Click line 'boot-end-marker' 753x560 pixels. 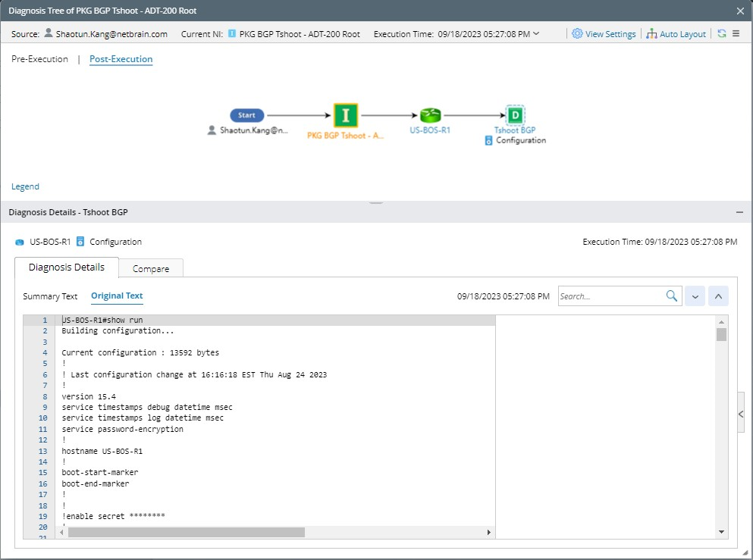(95, 483)
